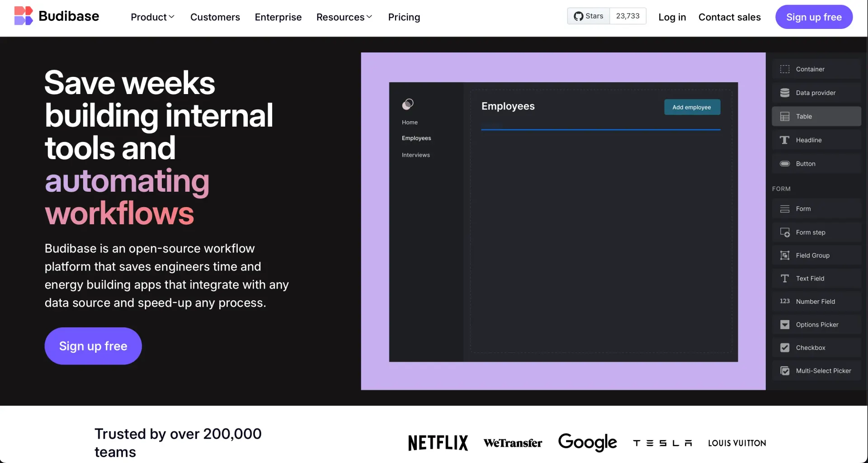The width and height of the screenshot is (868, 463).
Task: Click the Louis Vuitton logo
Action: click(x=737, y=443)
